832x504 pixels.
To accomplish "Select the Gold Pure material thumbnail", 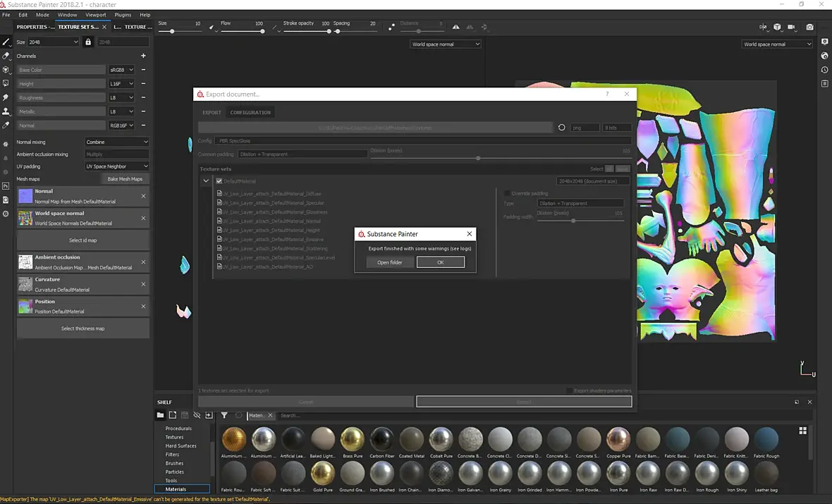I will [323, 473].
